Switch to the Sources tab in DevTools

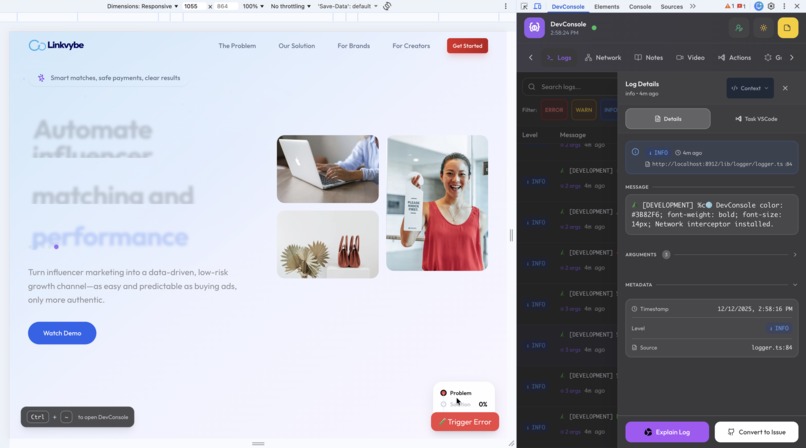[x=671, y=7]
